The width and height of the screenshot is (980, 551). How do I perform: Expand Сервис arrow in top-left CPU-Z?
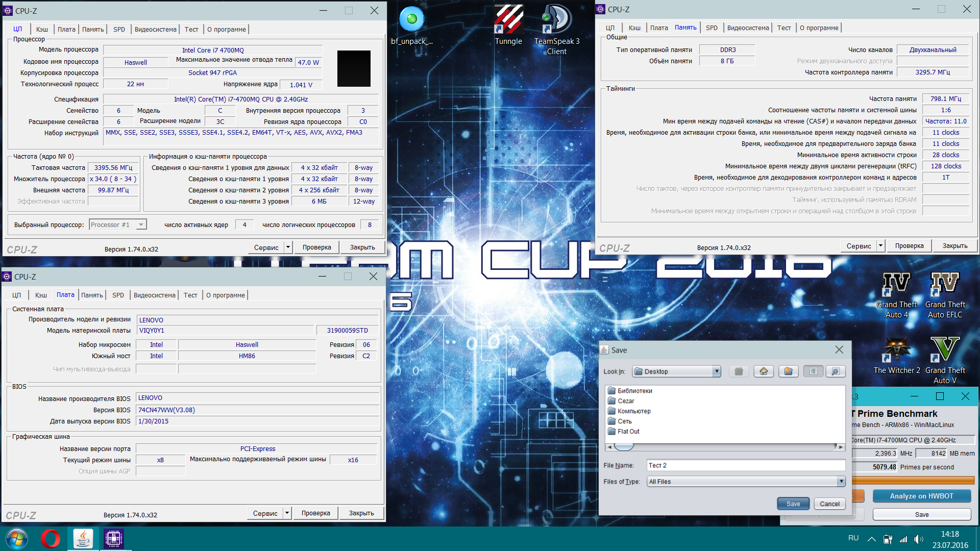click(288, 247)
